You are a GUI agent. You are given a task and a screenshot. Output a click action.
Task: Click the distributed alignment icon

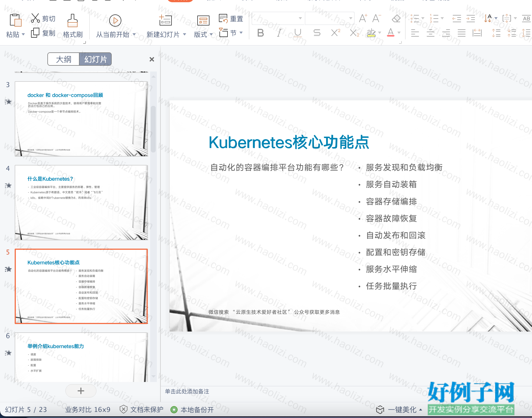point(477,33)
